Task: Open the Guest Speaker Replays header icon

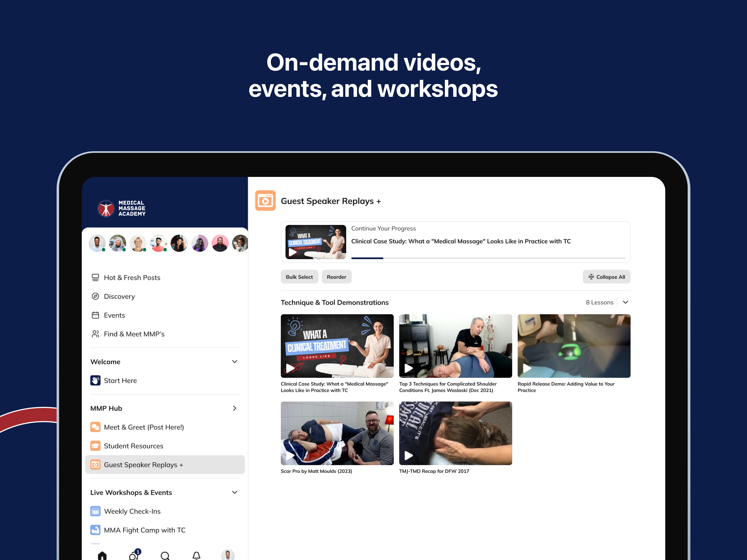Action: 265,201
